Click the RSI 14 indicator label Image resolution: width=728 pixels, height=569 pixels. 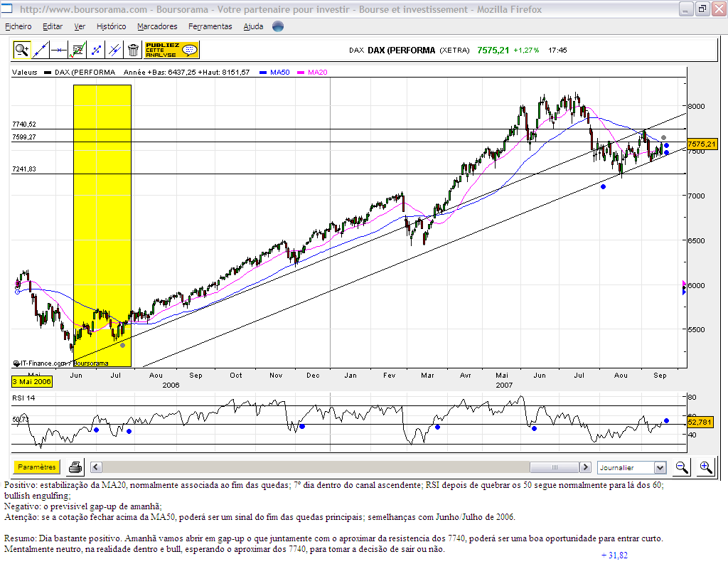[x=23, y=398]
